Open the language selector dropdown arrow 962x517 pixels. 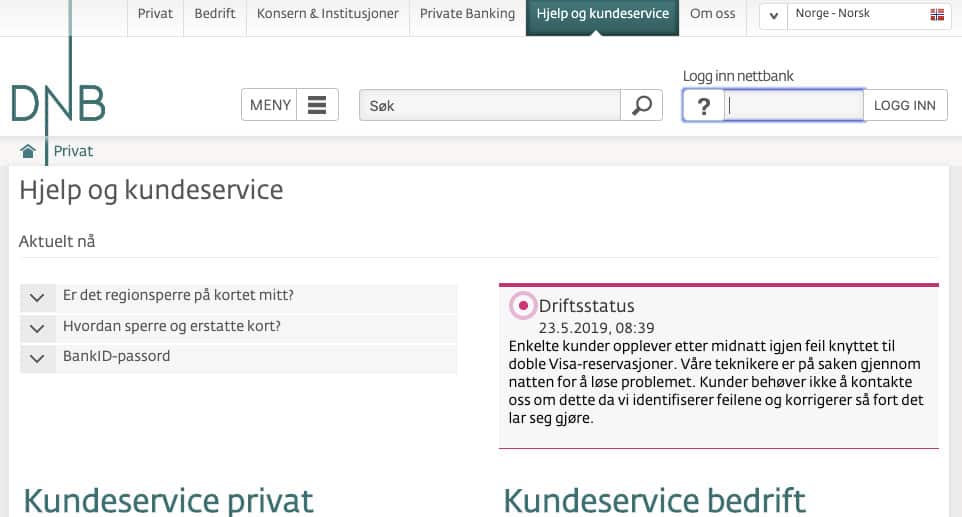[773, 16]
